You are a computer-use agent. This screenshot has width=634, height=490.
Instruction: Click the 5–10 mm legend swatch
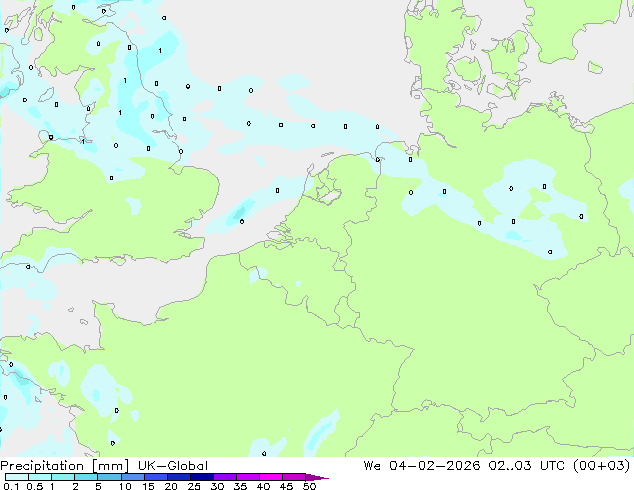click(x=109, y=477)
